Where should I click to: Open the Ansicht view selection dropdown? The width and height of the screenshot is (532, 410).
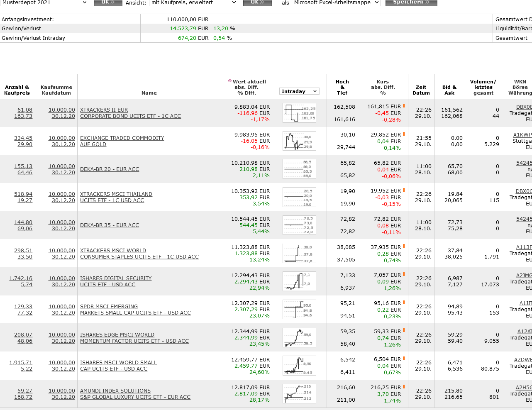coord(193,2)
